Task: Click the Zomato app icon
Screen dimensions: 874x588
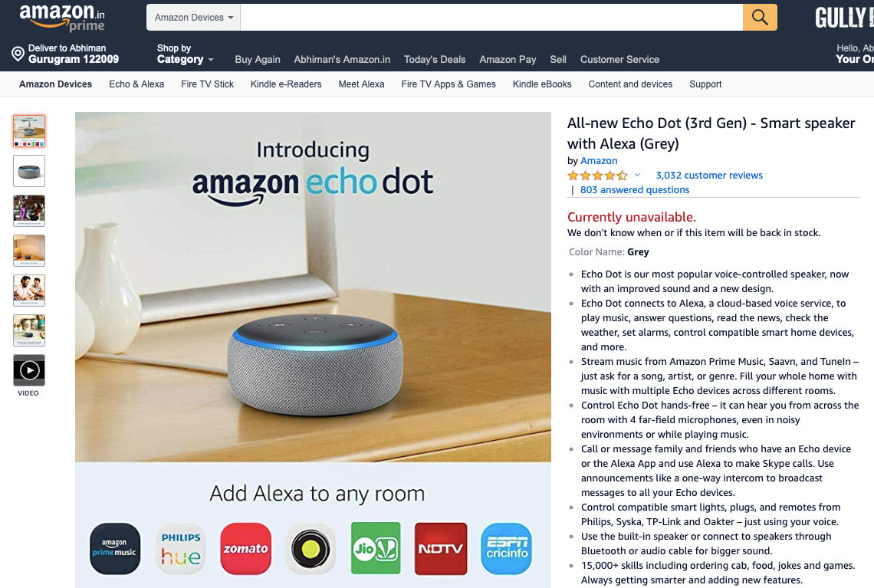Action: pyautogui.click(x=246, y=548)
